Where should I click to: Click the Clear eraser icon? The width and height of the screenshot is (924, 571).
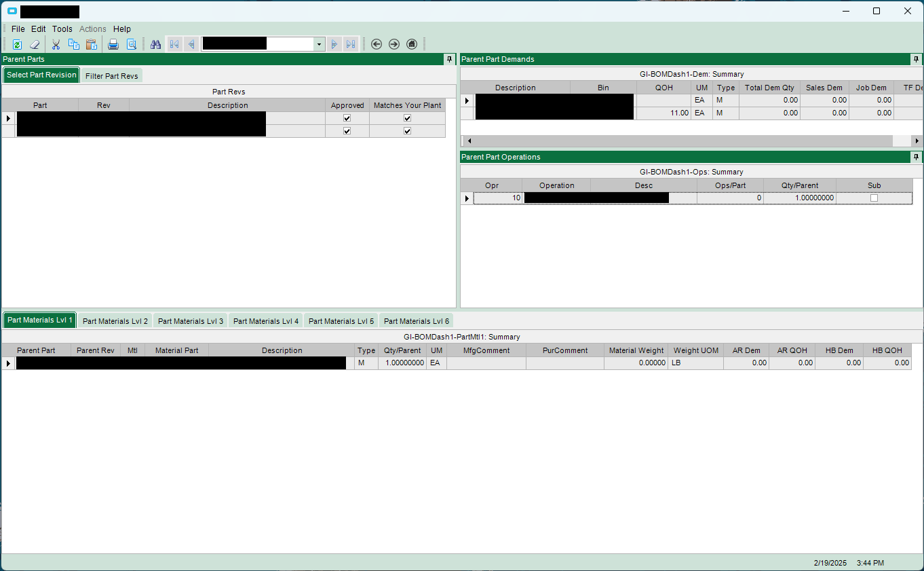[35, 44]
